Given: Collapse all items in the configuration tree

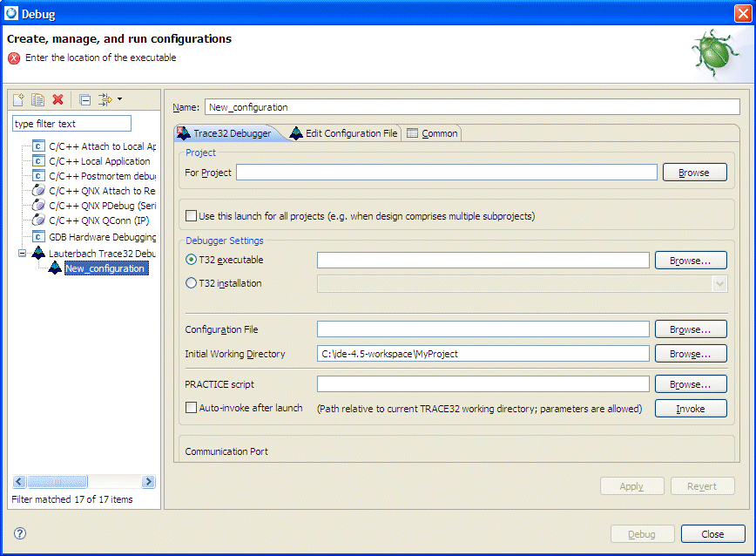Looking at the screenshot, I should coord(84,99).
